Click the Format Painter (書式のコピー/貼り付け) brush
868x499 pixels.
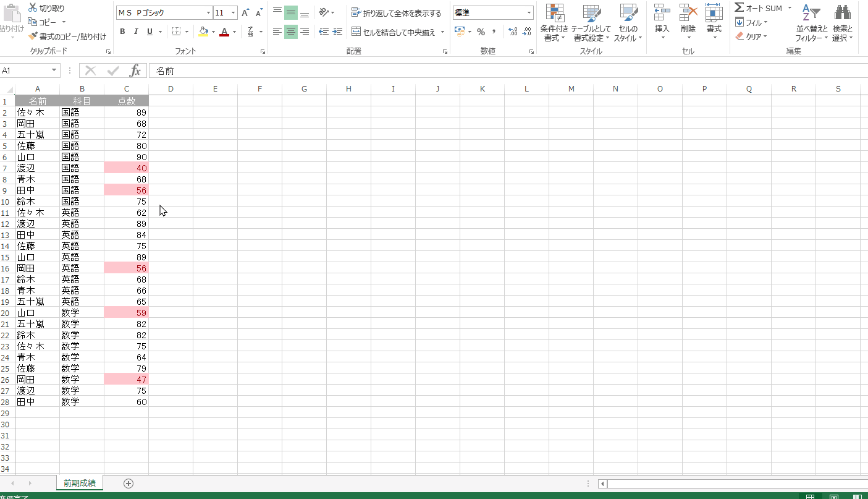coord(33,36)
